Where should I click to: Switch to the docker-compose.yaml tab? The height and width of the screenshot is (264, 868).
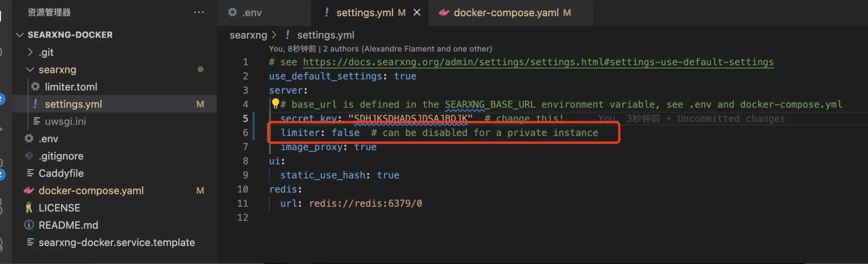pos(506,13)
